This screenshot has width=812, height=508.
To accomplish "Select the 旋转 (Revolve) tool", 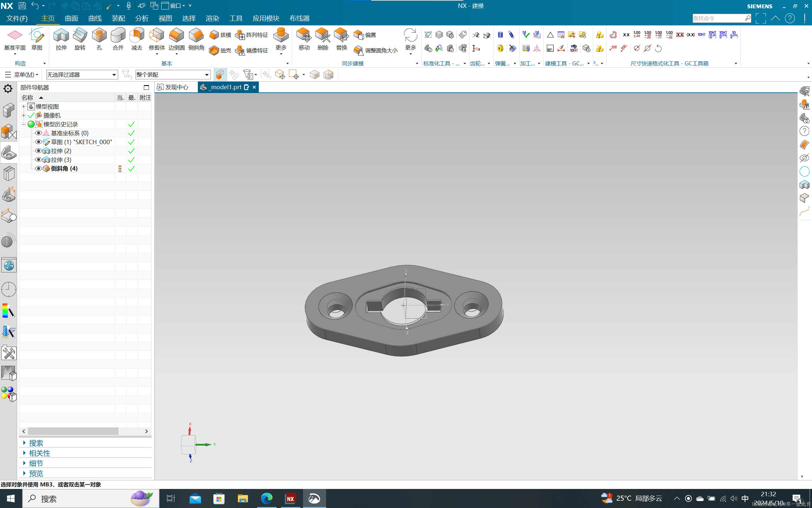I will tap(80, 39).
